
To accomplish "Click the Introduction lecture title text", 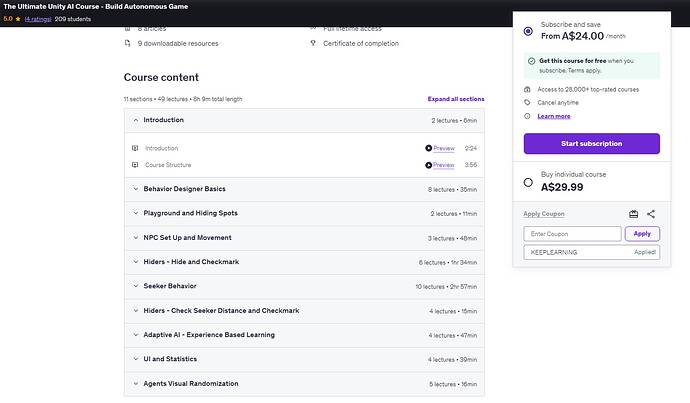I will point(161,148).
